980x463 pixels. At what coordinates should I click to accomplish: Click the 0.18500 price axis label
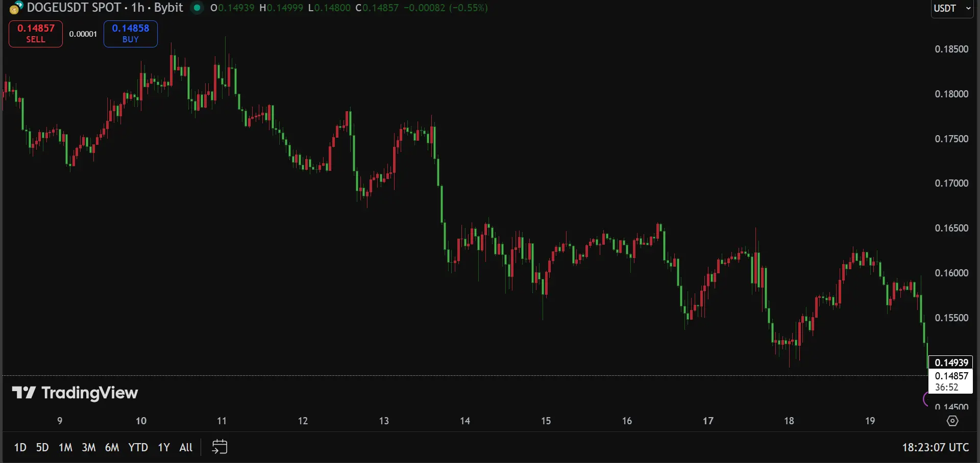(951, 49)
